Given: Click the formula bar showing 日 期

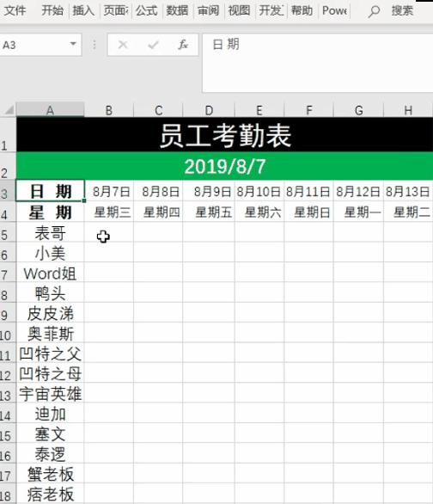Looking at the screenshot, I should 318,63.
